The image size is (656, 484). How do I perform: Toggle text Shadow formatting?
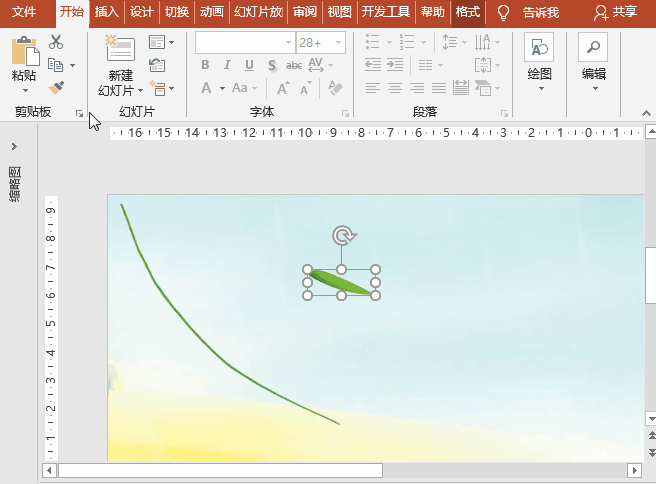pyautogui.click(x=272, y=65)
